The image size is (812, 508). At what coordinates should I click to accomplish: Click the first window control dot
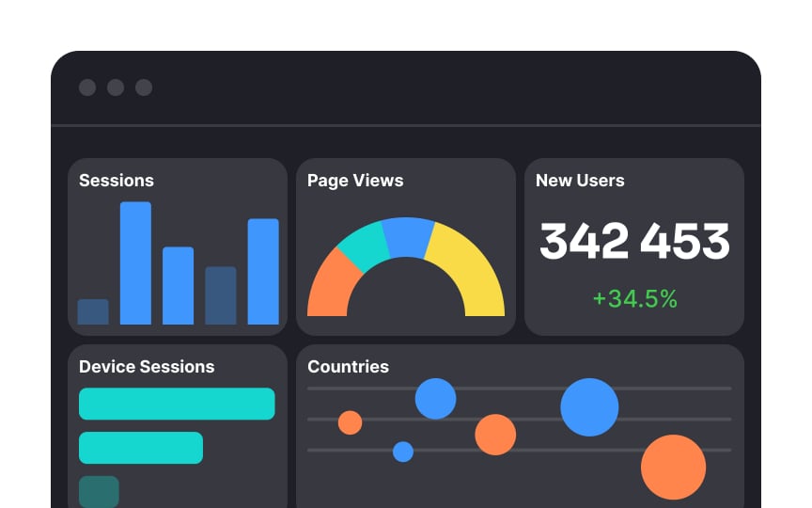coord(87,87)
